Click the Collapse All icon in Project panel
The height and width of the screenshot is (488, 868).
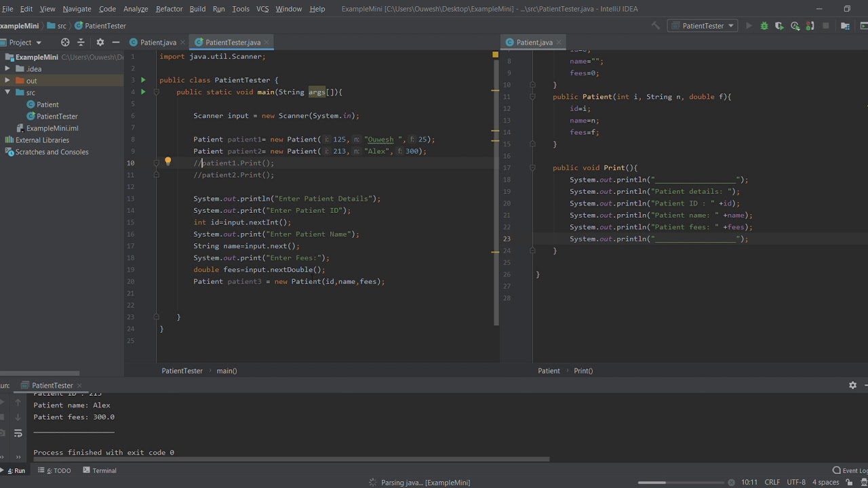(x=81, y=42)
